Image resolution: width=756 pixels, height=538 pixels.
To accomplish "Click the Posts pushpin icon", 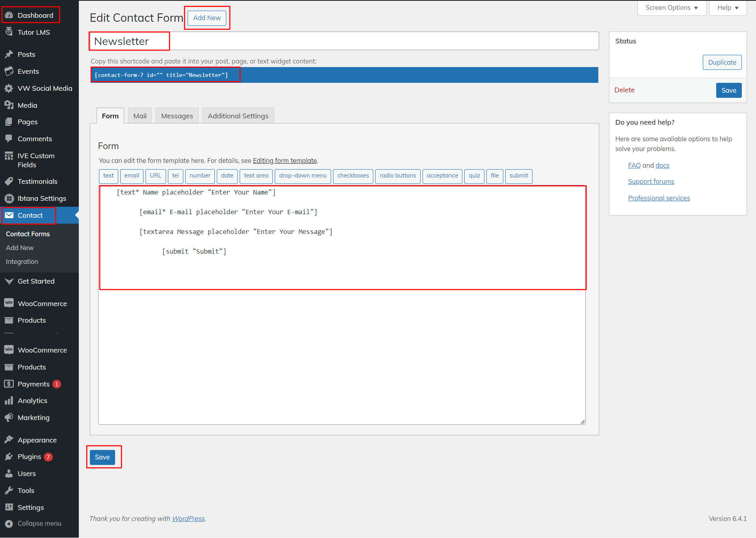I will (9, 54).
